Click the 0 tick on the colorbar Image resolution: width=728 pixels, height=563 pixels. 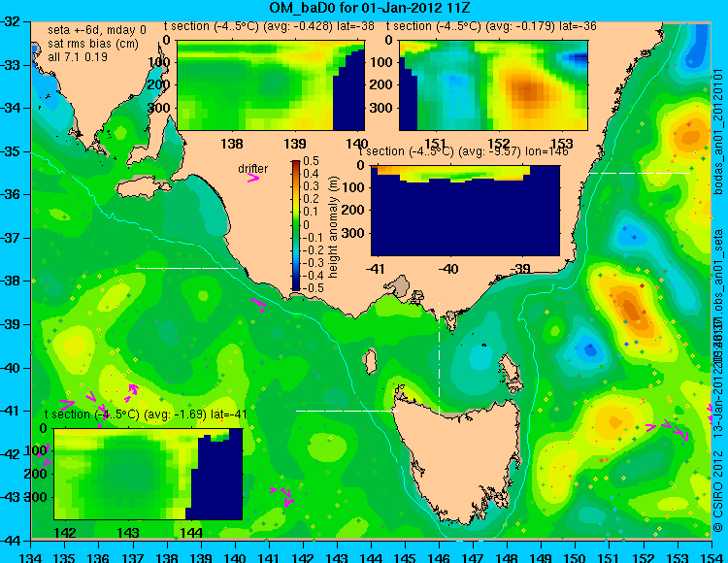coord(306,224)
